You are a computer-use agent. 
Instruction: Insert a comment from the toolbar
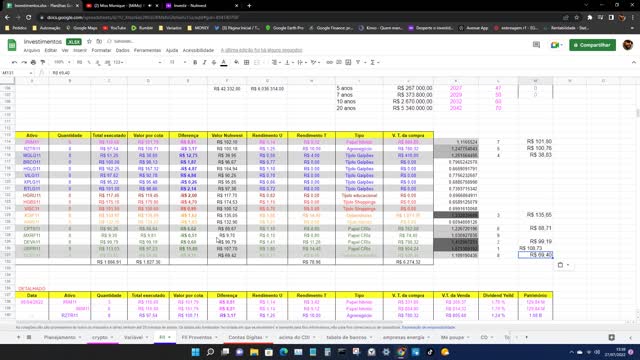tap(339, 62)
